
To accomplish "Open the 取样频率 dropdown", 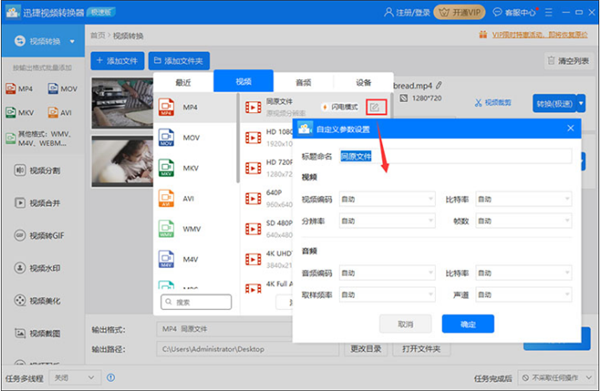I will coord(387,295).
